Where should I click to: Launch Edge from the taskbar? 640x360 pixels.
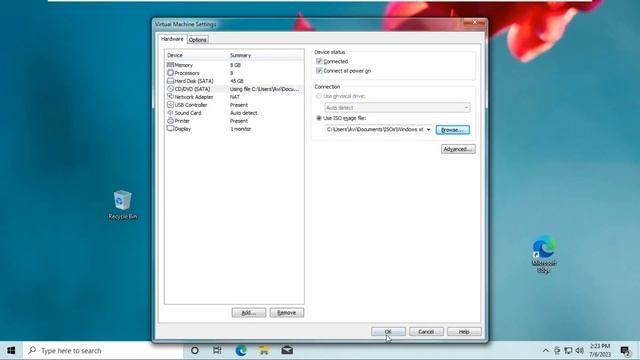241,351
